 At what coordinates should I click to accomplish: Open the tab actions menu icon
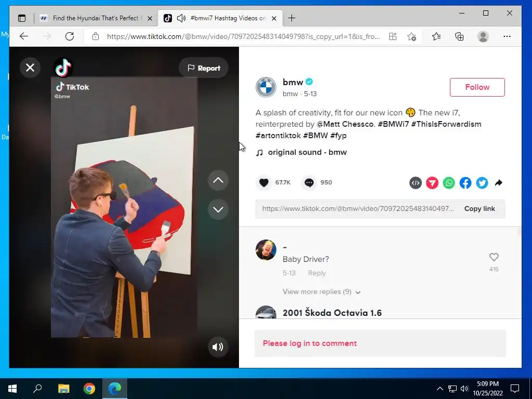tap(22, 18)
